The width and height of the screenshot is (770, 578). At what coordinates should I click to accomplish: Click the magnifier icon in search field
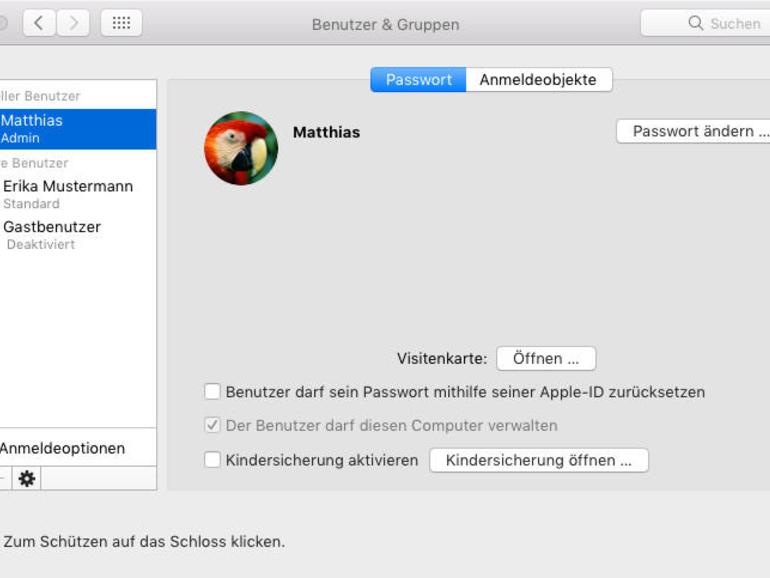[695, 23]
